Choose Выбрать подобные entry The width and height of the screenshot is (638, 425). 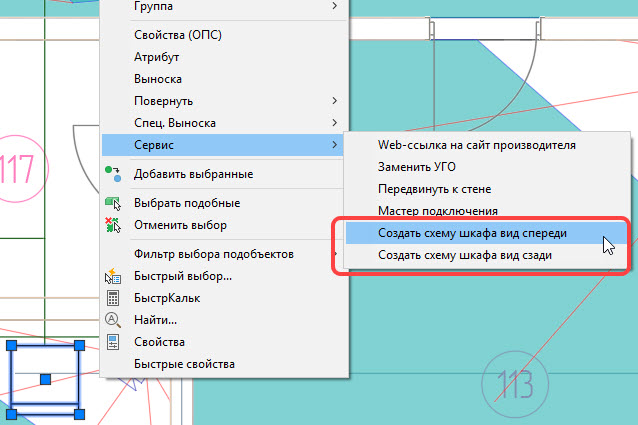pyautogui.click(x=223, y=203)
